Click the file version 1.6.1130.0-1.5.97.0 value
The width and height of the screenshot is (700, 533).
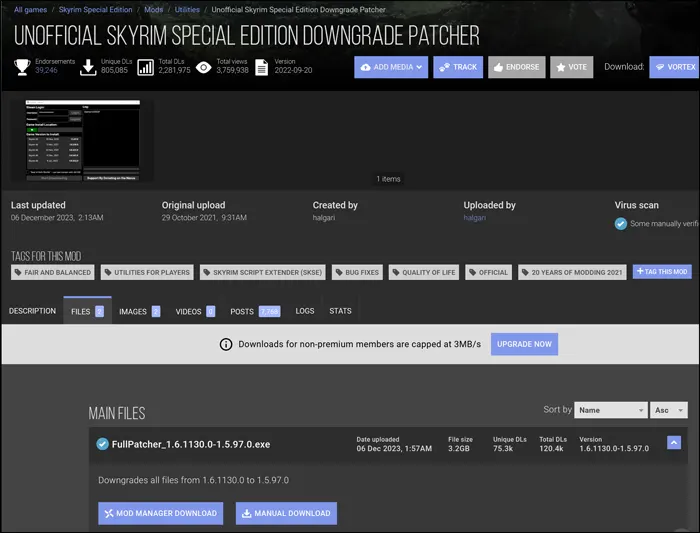tap(614, 448)
